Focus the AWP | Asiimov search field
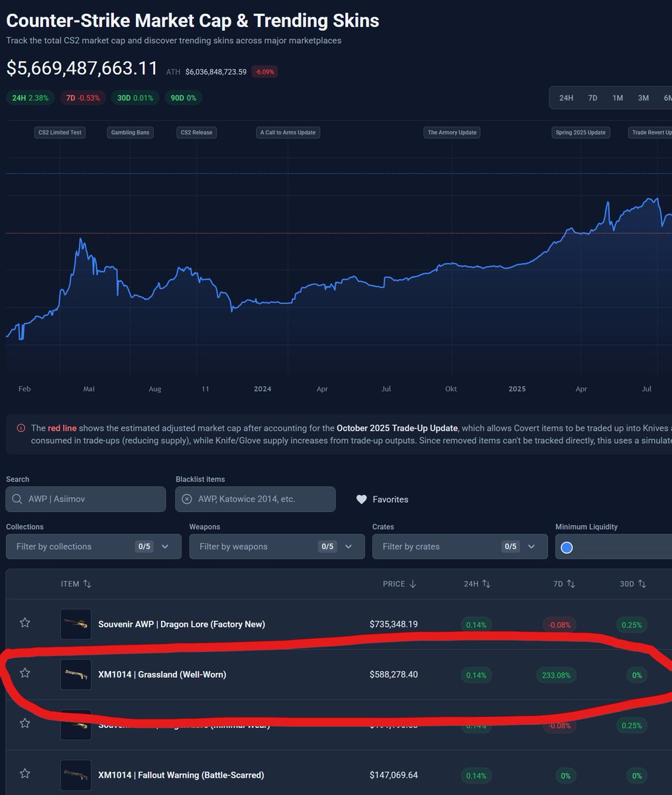The image size is (672, 795). click(85, 500)
